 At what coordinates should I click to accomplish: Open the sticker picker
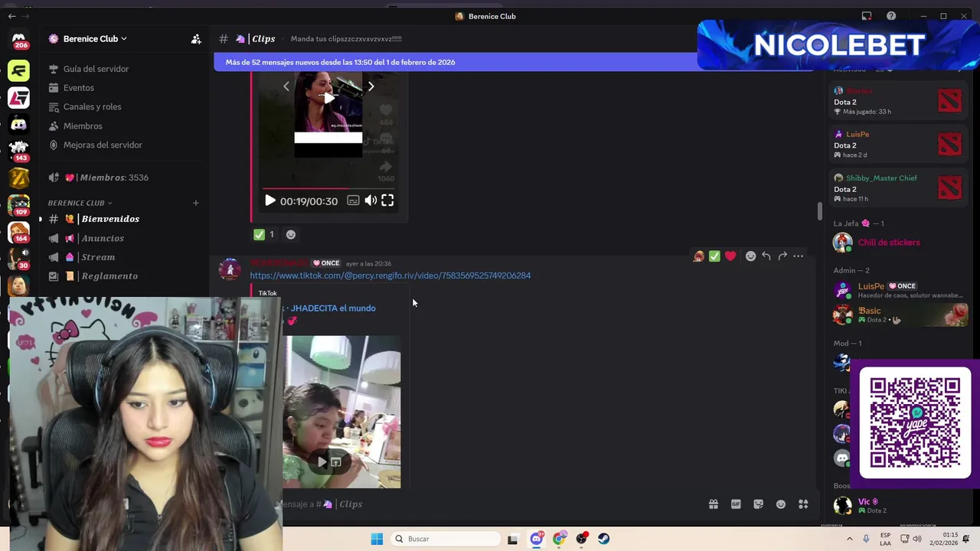coord(758,504)
